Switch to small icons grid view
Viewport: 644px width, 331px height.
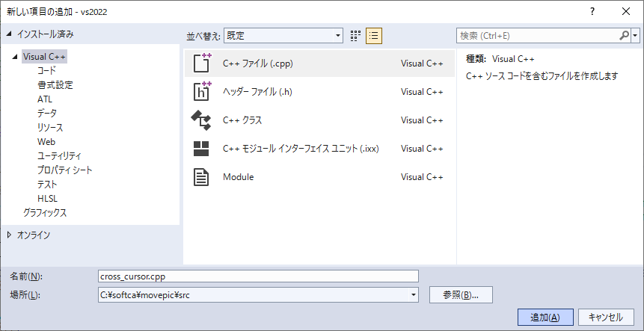356,35
